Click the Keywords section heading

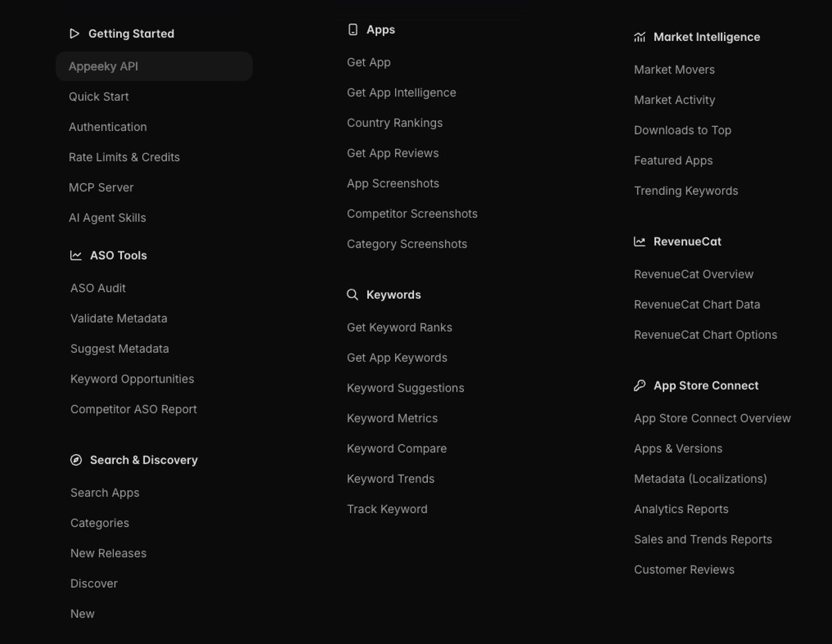tap(393, 295)
